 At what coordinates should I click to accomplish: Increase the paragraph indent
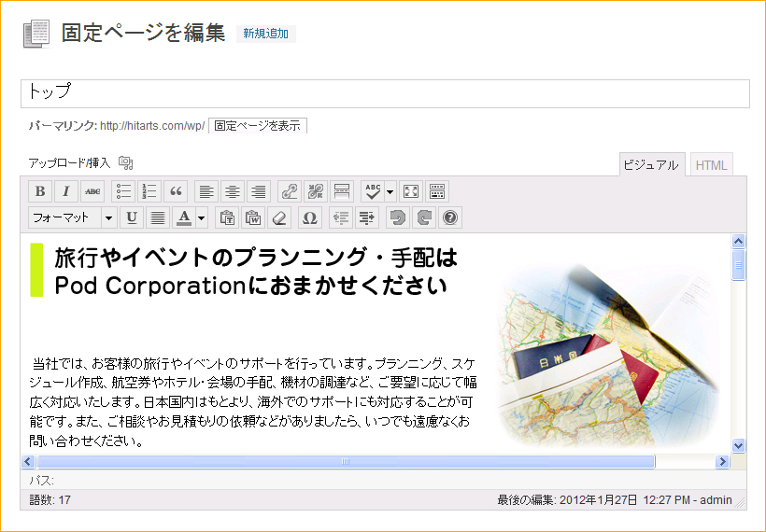point(367,217)
